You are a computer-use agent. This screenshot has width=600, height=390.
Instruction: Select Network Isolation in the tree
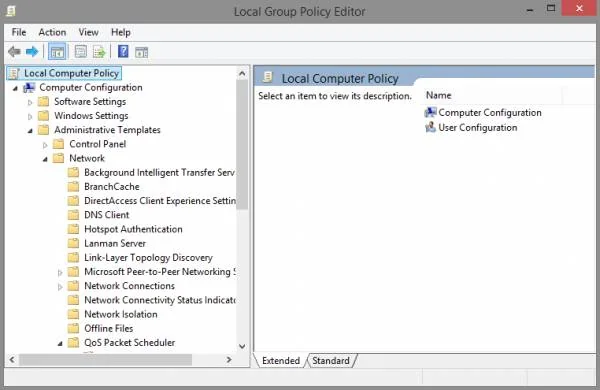click(121, 314)
